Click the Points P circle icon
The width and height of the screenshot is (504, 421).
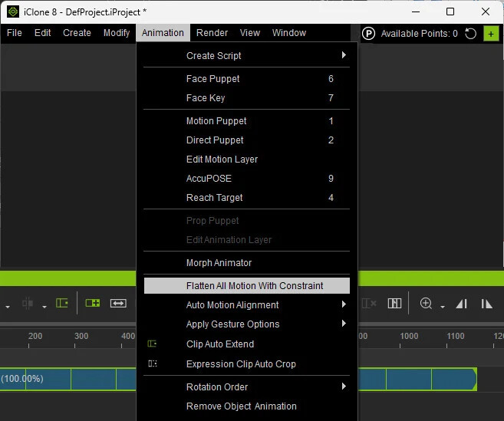[x=368, y=34]
